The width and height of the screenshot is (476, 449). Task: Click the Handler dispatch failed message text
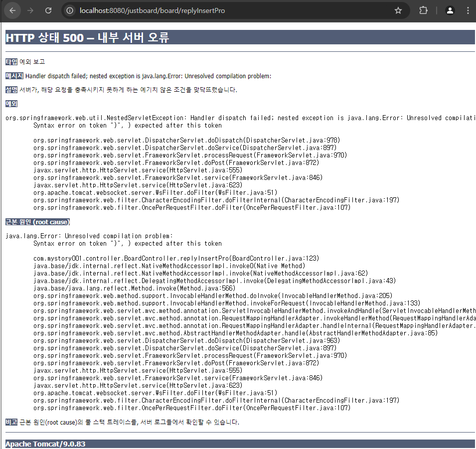148,76
